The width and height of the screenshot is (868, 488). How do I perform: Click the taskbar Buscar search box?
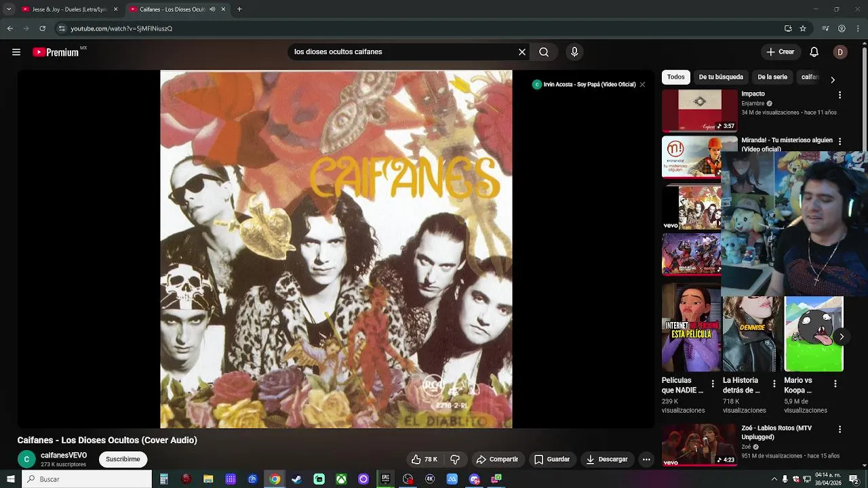click(x=87, y=479)
